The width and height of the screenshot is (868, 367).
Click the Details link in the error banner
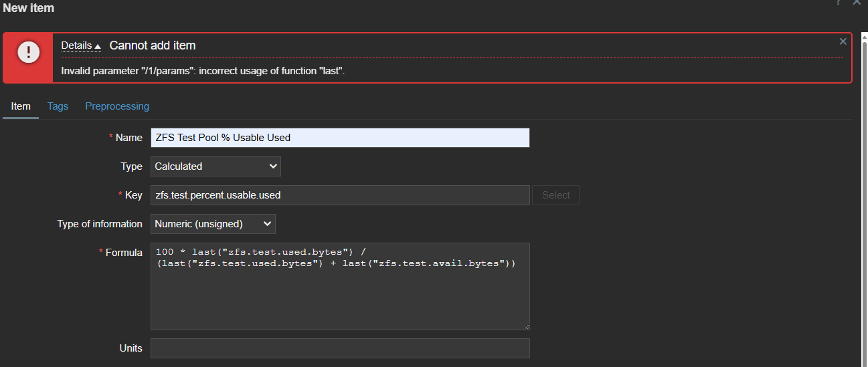pyautogui.click(x=76, y=45)
